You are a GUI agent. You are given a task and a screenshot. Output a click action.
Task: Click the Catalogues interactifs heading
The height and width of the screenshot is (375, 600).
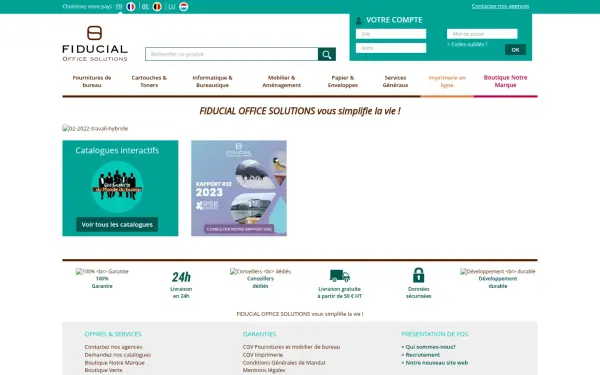click(x=117, y=150)
